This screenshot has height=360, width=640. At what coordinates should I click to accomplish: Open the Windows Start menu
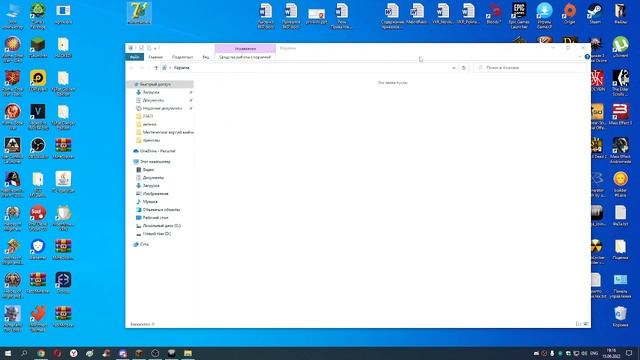tap(8, 353)
